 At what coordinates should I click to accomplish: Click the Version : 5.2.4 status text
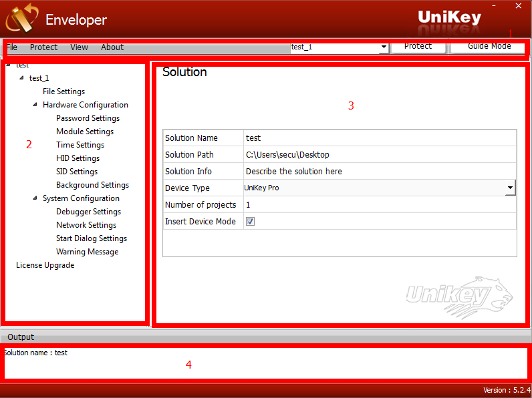point(507,390)
